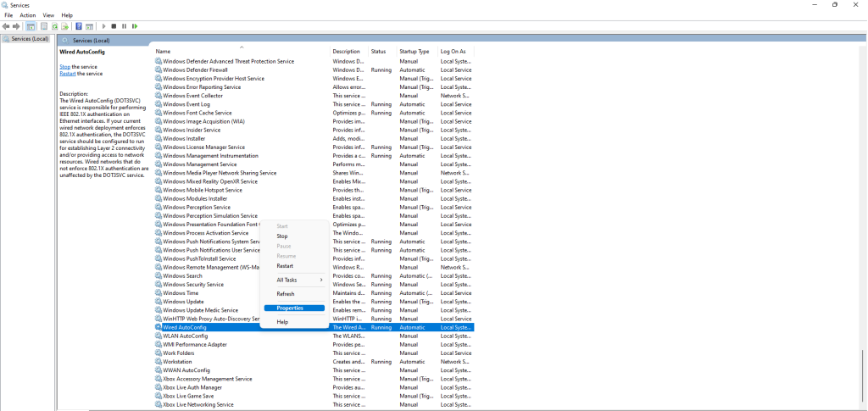The image size is (868, 411).
Task: Click the Export List toolbar icon
Action: point(65,26)
